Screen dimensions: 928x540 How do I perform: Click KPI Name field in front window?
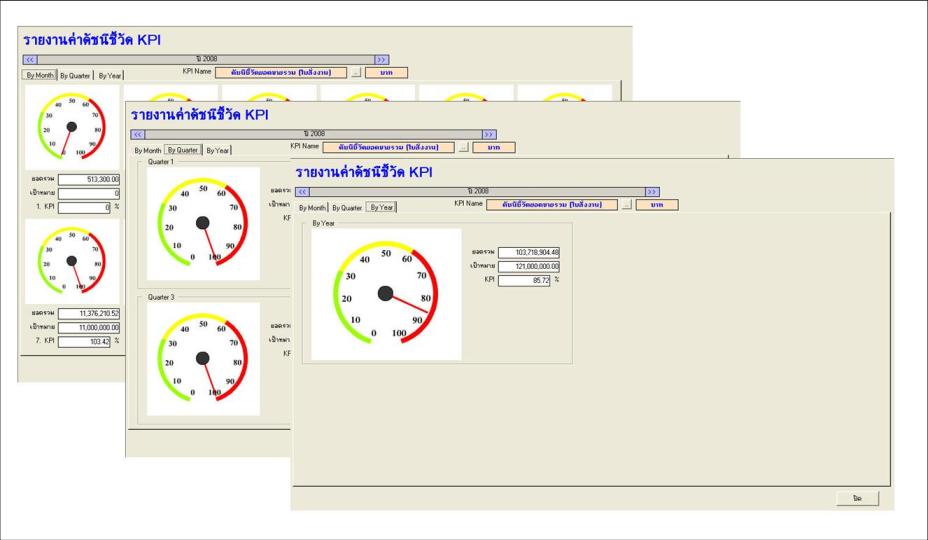point(552,205)
